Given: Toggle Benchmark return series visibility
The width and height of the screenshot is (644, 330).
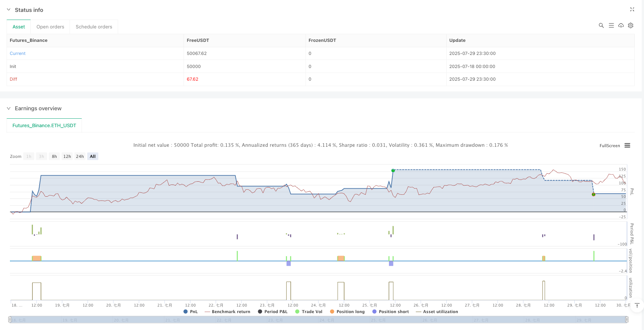Looking at the screenshot, I should (x=227, y=312).
